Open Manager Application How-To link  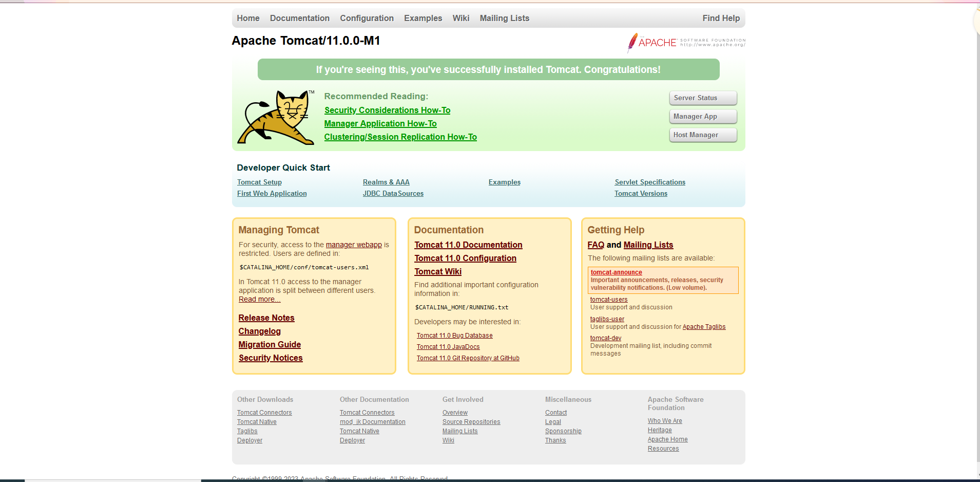pyautogui.click(x=380, y=123)
